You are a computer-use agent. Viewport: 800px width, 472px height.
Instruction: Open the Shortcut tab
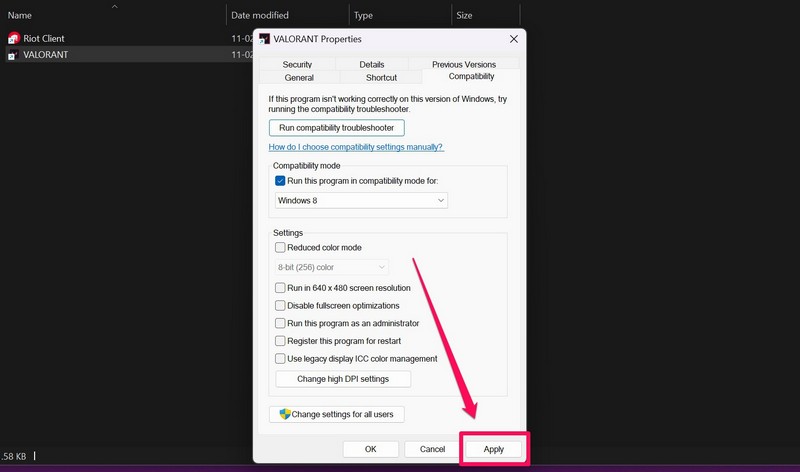[x=381, y=78]
